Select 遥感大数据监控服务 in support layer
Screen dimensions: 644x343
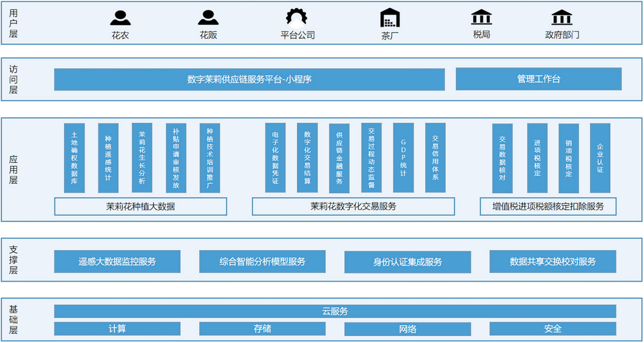pyautogui.click(x=117, y=262)
